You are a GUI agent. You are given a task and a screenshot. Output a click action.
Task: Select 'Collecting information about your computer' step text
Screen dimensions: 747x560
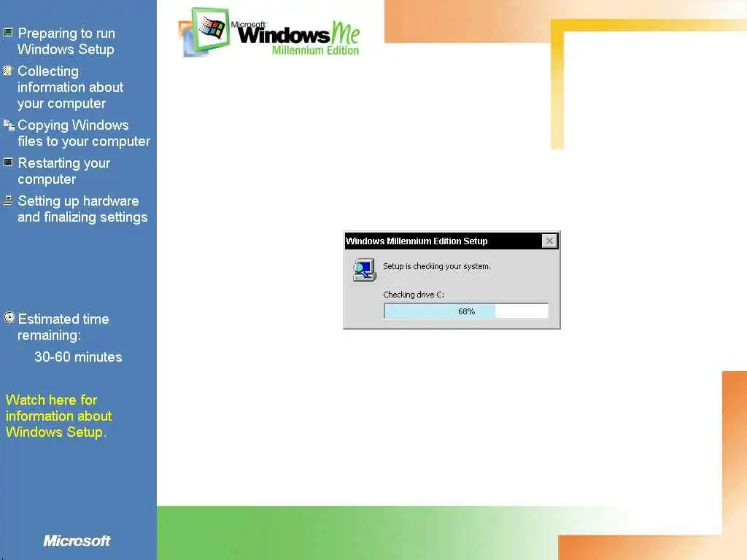71,87
